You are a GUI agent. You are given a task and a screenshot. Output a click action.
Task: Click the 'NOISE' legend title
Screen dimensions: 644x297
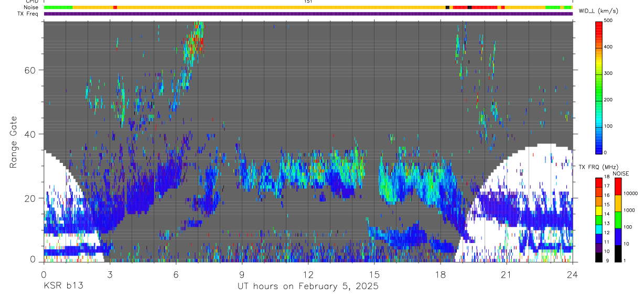[621, 173]
